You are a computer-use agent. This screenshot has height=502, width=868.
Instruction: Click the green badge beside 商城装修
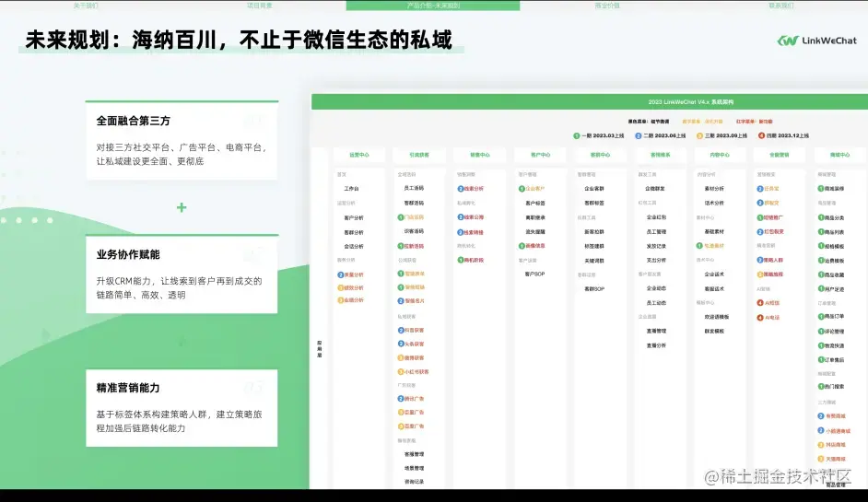coord(821,189)
